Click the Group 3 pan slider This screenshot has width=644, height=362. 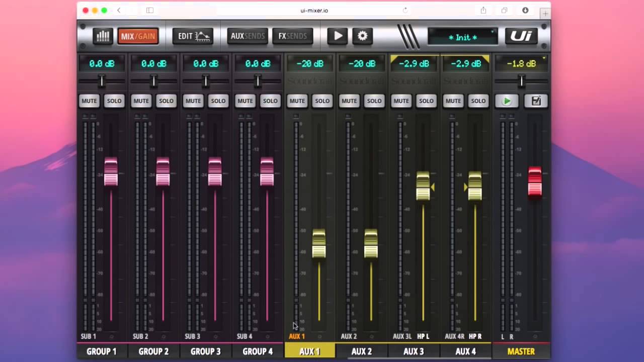pyautogui.click(x=206, y=81)
